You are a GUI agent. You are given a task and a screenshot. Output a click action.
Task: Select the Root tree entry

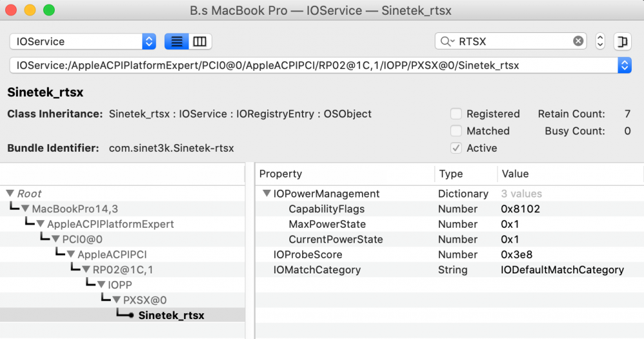point(29,194)
